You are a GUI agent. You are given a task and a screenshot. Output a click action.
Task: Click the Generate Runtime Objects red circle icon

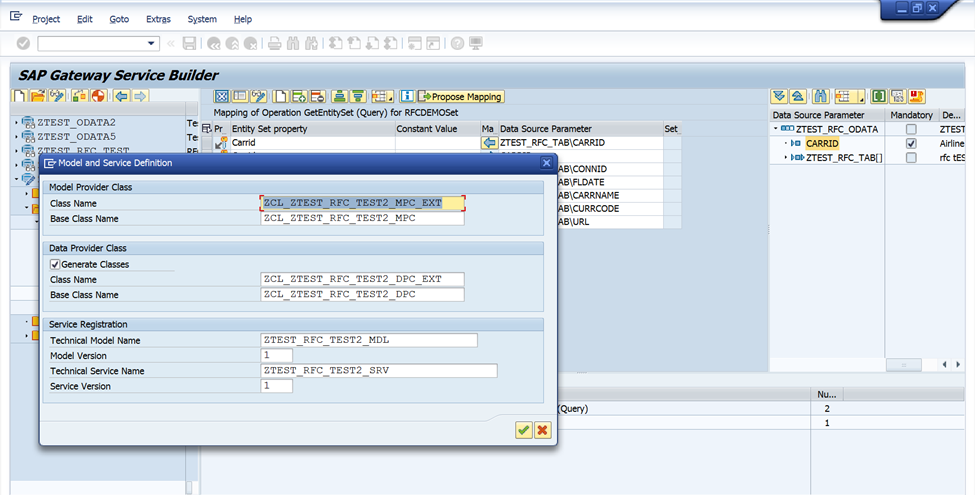click(98, 96)
